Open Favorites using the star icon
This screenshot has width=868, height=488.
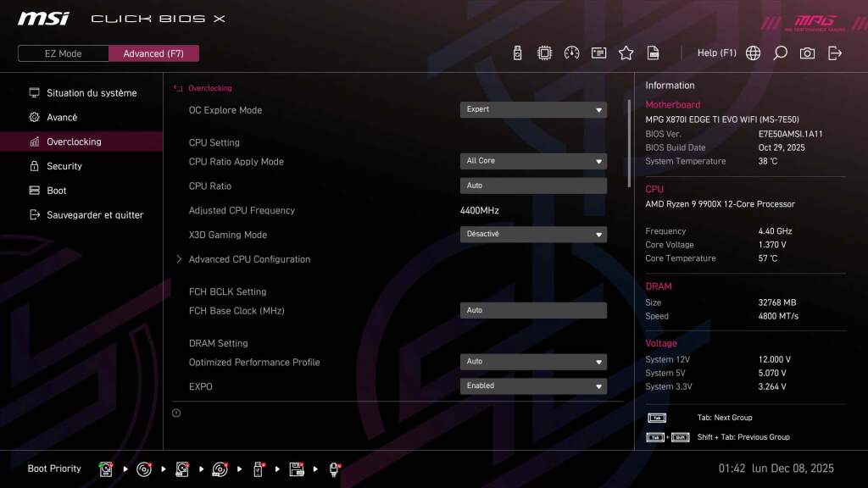[x=626, y=53]
